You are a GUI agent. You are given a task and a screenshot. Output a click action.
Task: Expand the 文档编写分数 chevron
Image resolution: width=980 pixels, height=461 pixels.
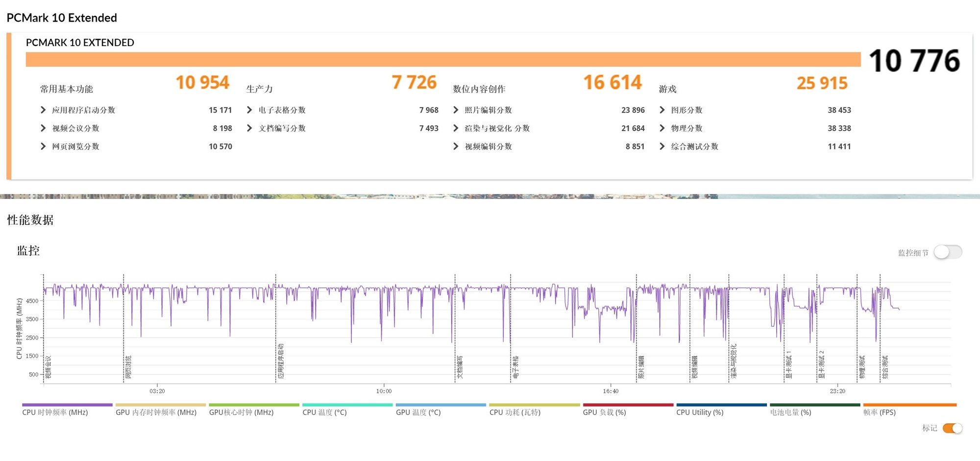tap(249, 128)
